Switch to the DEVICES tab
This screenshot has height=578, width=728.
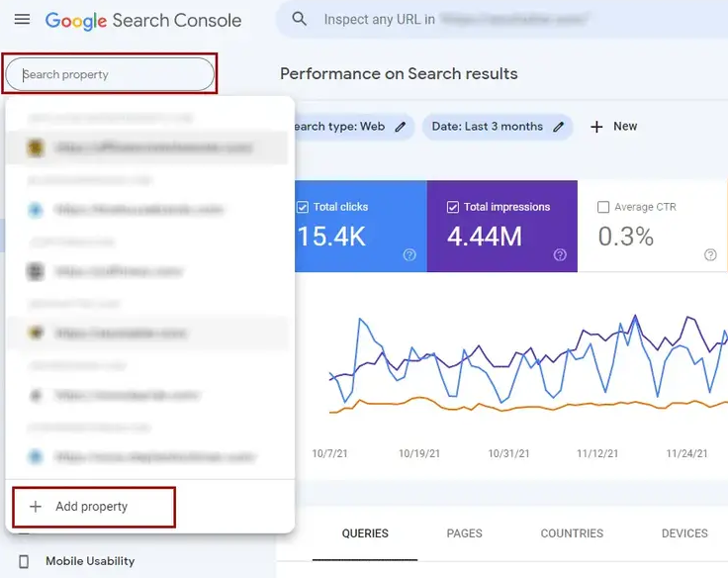pos(684,533)
